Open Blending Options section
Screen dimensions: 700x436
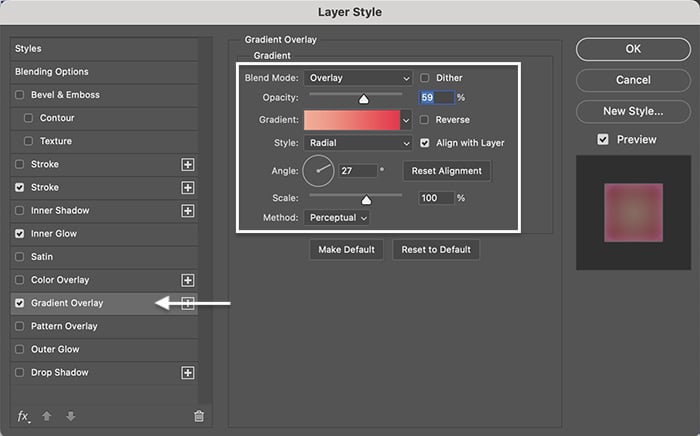click(104, 71)
